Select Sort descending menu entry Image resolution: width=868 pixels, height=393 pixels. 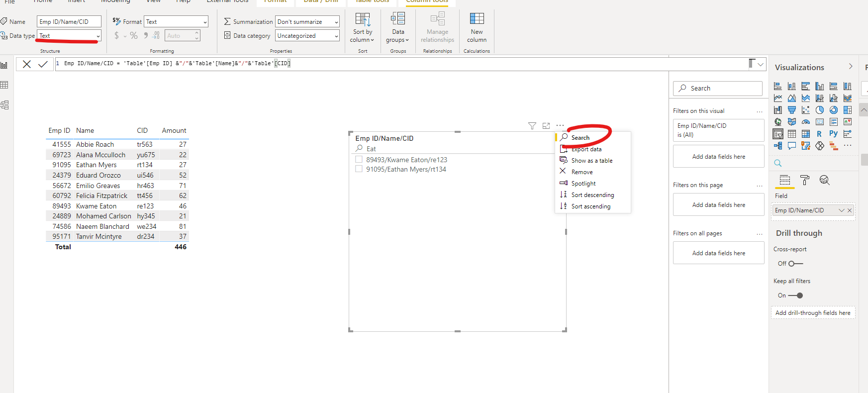coord(592,195)
